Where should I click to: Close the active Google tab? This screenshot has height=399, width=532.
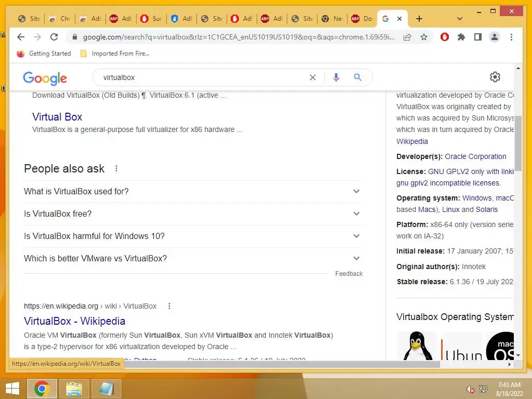[400, 19]
